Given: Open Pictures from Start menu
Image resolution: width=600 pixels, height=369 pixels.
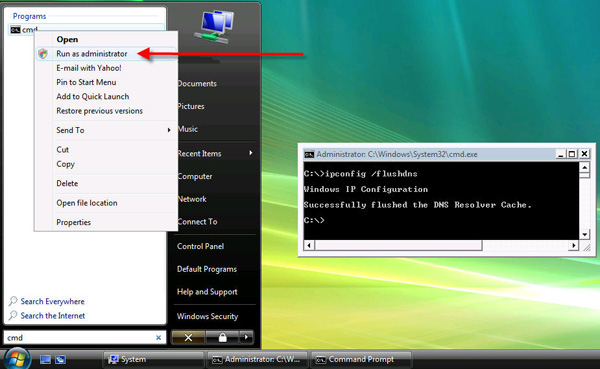Looking at the screenshot, I should pyautogui.click(x=191, y=106).
